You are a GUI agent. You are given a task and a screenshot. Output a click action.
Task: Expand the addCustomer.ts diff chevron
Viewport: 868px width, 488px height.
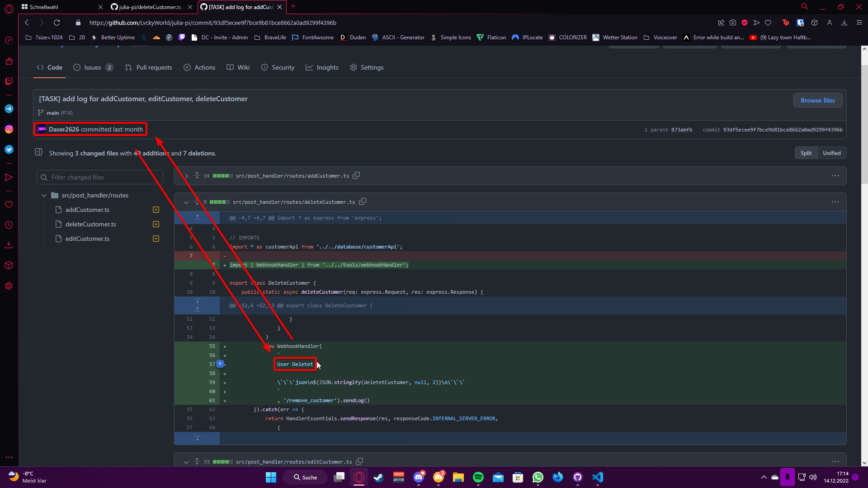coord(186,176)
